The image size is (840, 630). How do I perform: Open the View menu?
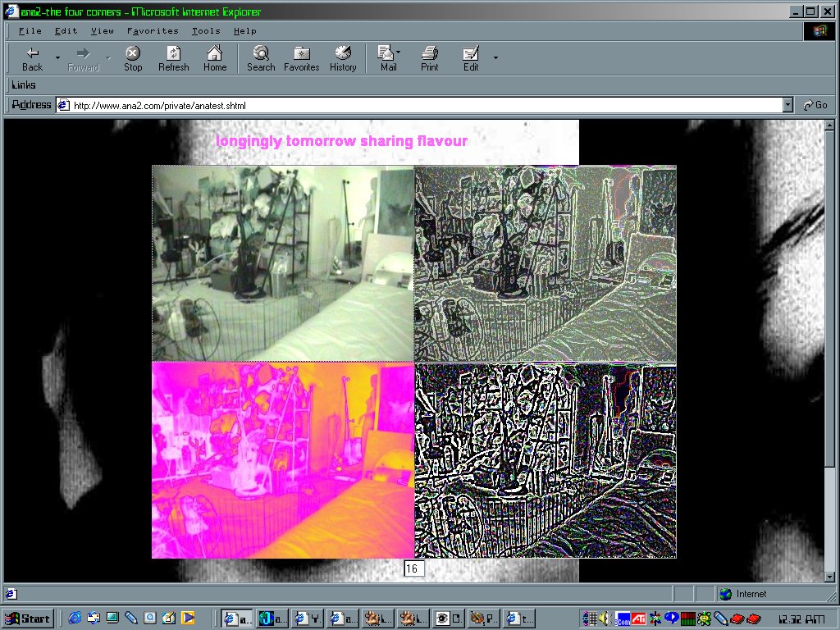(x=103, y=31)
